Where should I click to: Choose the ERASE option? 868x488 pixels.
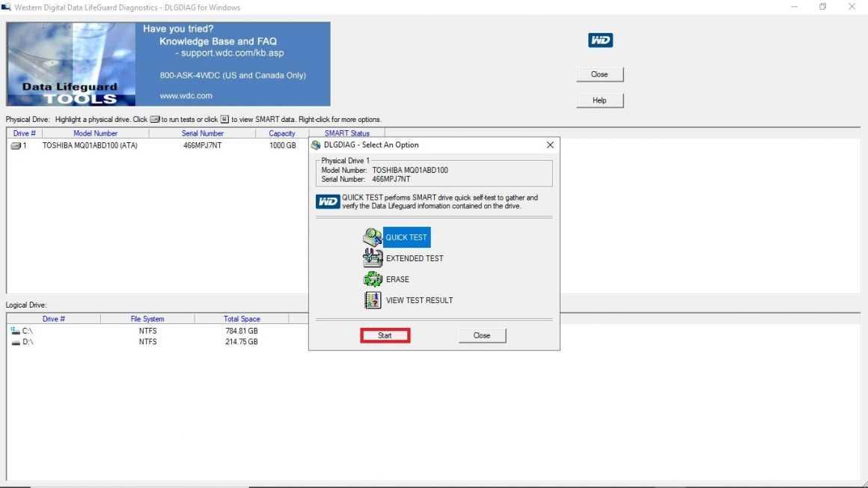(x=397, y=279)
